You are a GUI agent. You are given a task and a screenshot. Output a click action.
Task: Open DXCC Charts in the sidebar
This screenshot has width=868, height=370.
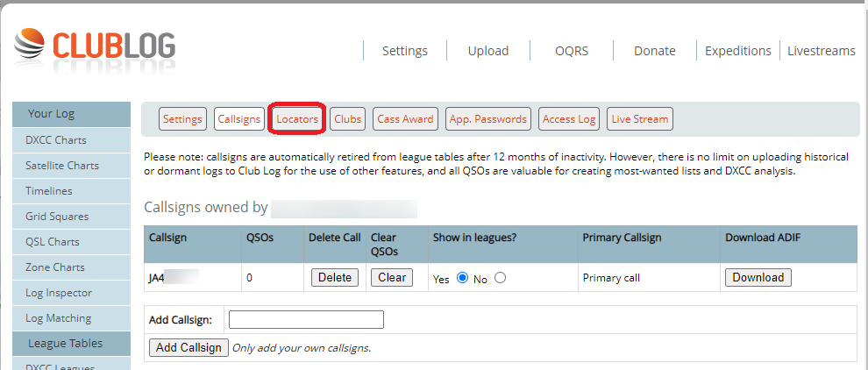tap(56, 140)
